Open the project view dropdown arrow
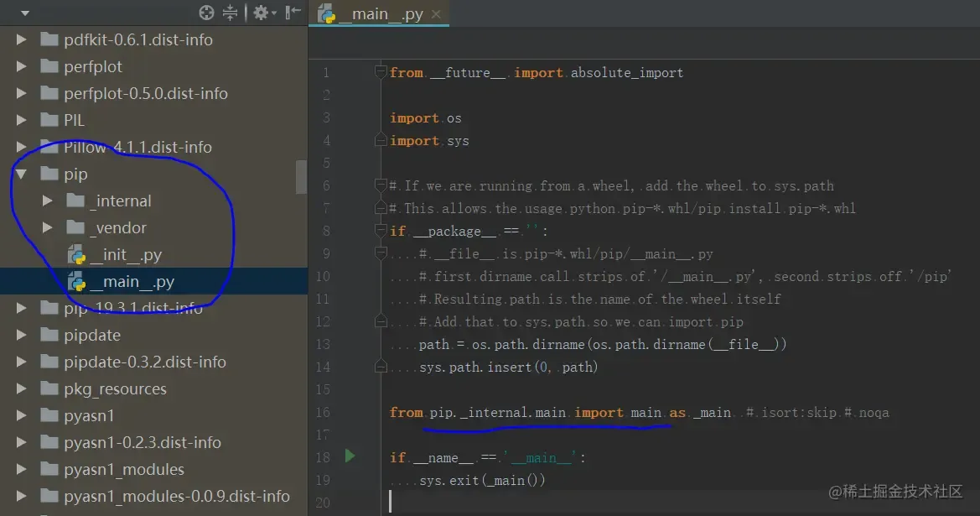980x516 pixels. click(25, 13)
